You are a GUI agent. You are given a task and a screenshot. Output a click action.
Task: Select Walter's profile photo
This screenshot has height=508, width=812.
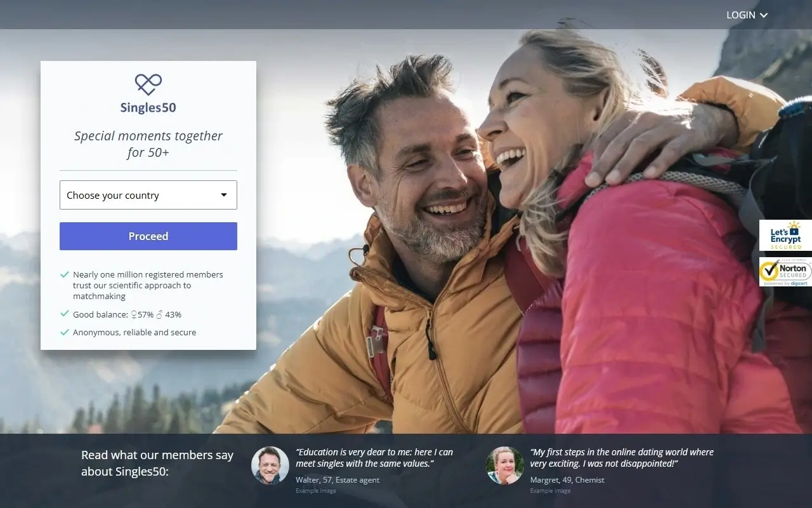270,465
